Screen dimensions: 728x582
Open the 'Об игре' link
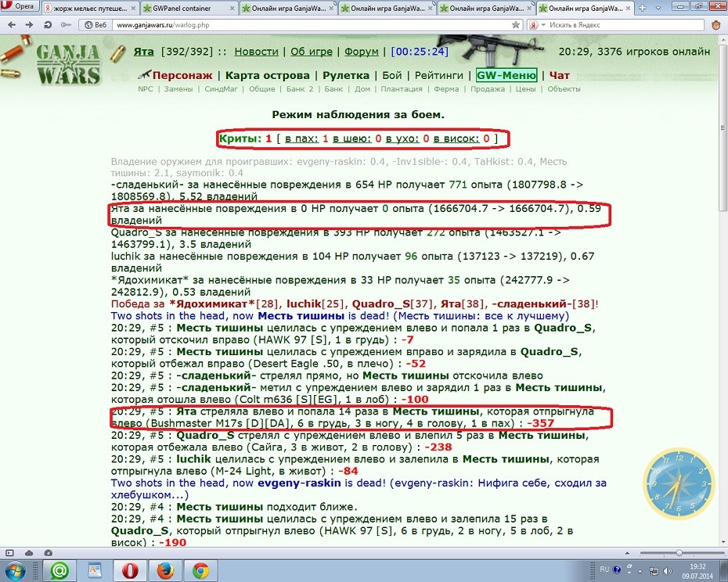click(x=311, y=52)
